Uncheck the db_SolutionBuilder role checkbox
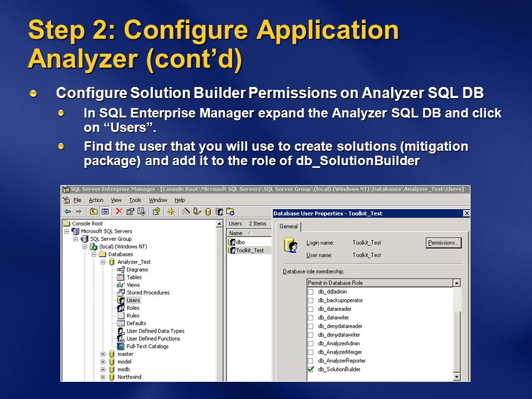 point(310,370)
